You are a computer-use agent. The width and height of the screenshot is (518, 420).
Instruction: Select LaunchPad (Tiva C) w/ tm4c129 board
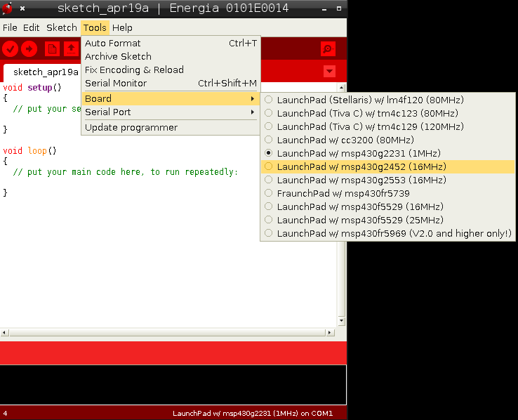[x=387, y=126]
